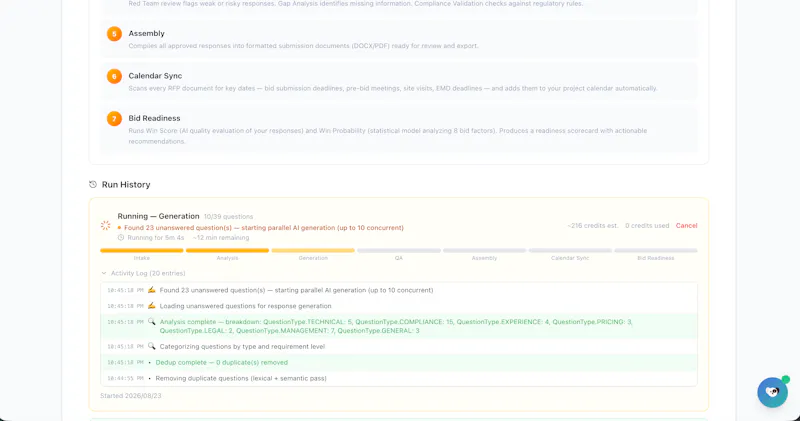Click the 10/39 questions counter
This screenshot has height=421, width=800.
tap(229, 216)
